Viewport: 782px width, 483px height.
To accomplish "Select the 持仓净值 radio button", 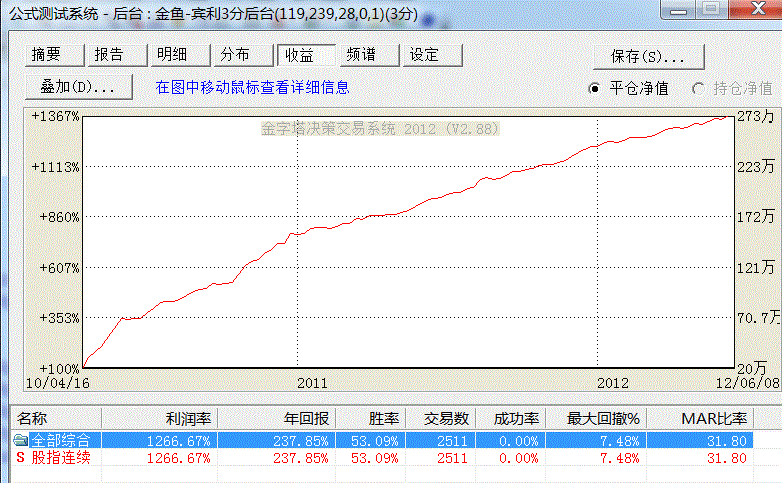I will 698,89.
